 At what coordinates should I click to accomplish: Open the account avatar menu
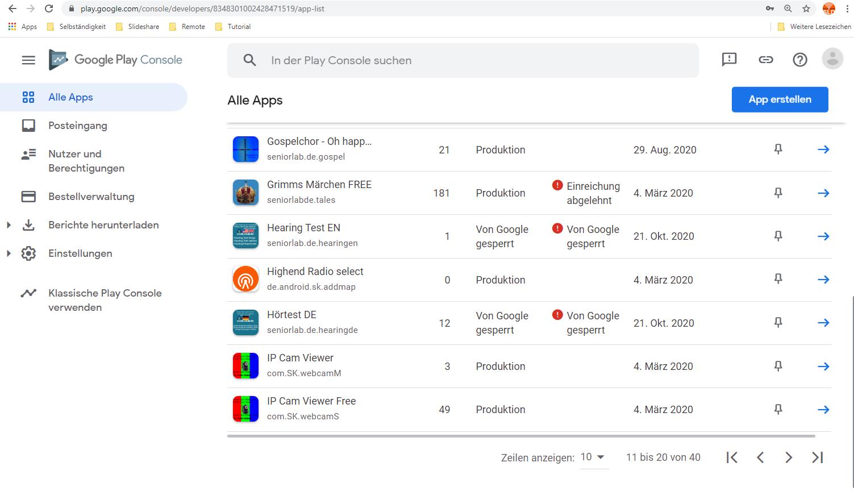832,59
